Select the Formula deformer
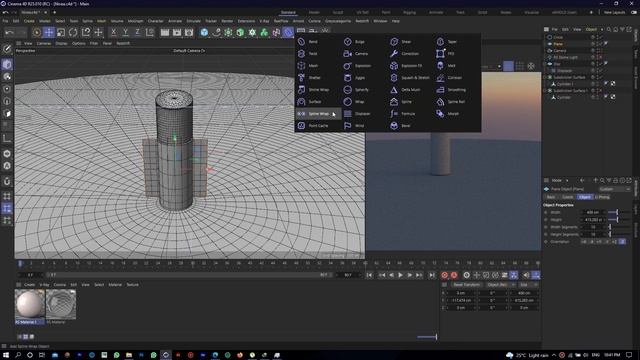This screenshot has width=640, height=360. tap(402, 114)
